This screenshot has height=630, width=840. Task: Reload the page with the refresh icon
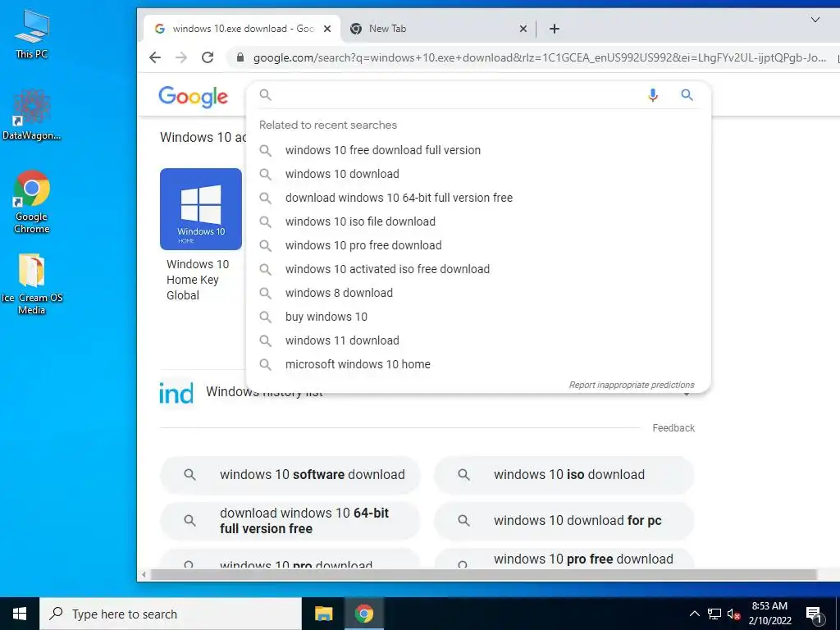(x=208, y=57)
